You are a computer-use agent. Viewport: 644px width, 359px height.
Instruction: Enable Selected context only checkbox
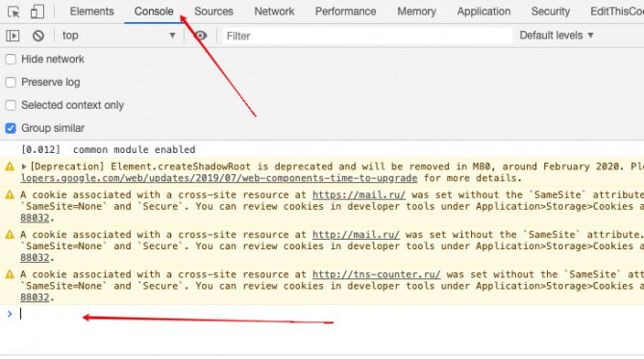click(11, 105)
